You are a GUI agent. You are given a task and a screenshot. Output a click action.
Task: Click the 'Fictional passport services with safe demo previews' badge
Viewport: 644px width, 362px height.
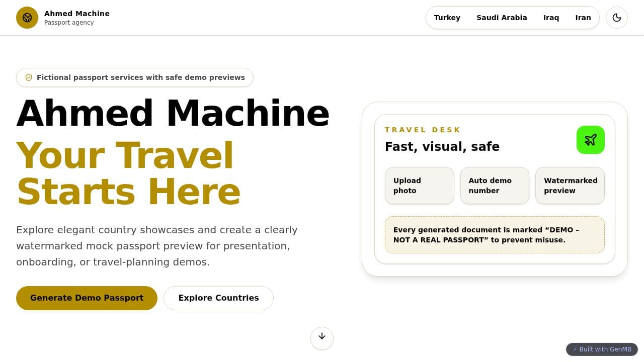tap(135, 77)
